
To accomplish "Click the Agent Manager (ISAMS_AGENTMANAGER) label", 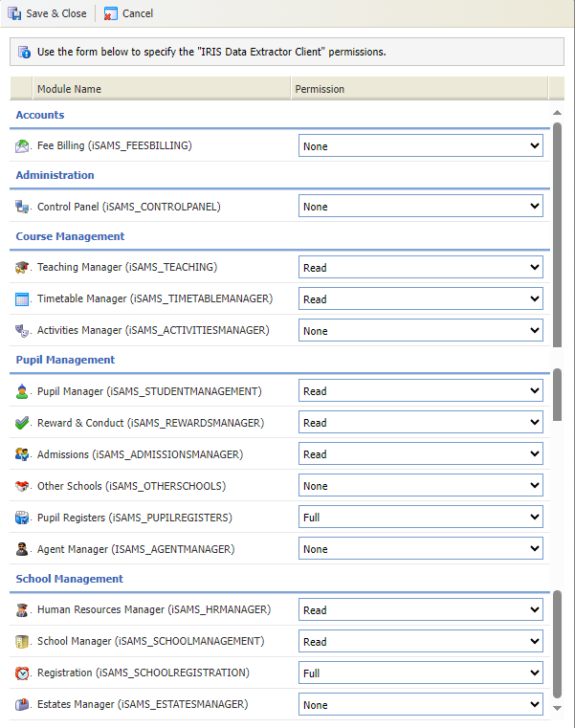I will [136, 549].
